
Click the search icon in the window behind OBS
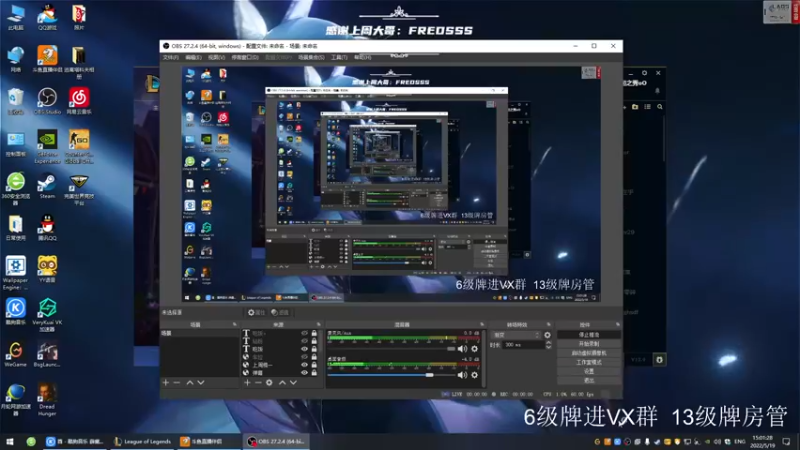pyautogui.click(x=660, y=107)
